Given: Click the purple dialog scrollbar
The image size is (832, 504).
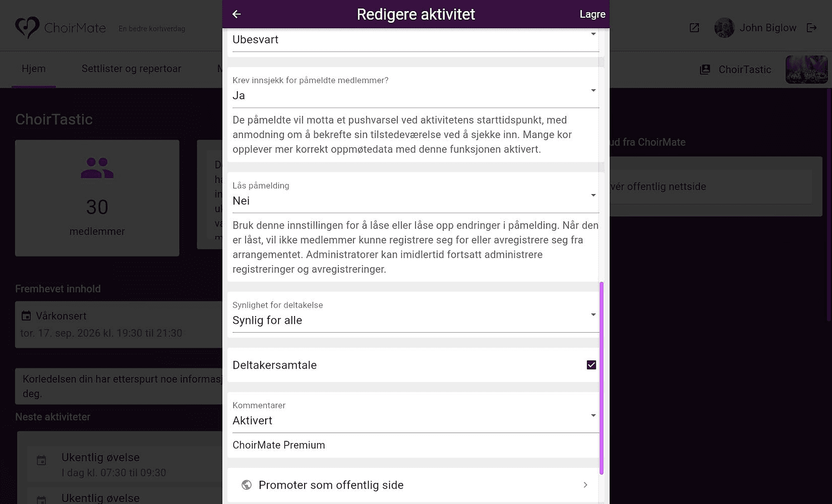Looking at the screenshot, I should click(601, 378).
